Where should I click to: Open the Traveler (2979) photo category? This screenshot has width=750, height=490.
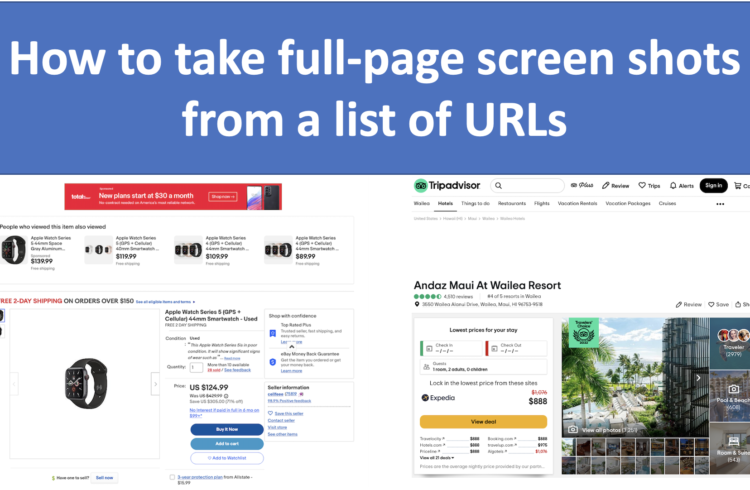[x=730, y=343]
